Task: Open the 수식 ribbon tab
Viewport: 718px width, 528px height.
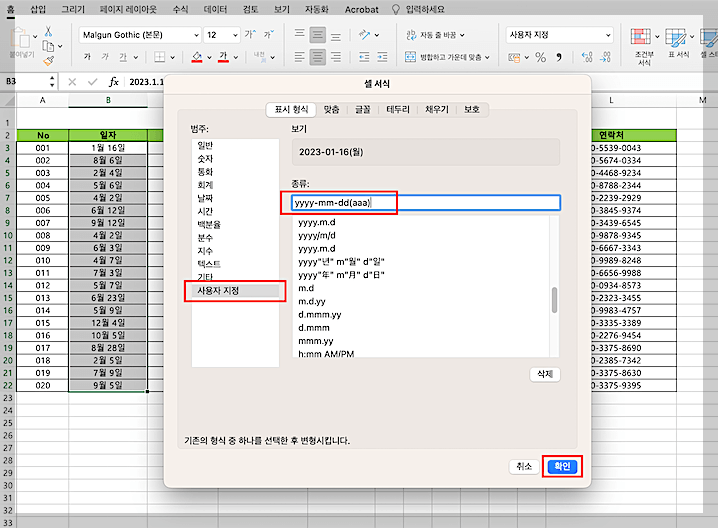Action: [x=180, y=9]
